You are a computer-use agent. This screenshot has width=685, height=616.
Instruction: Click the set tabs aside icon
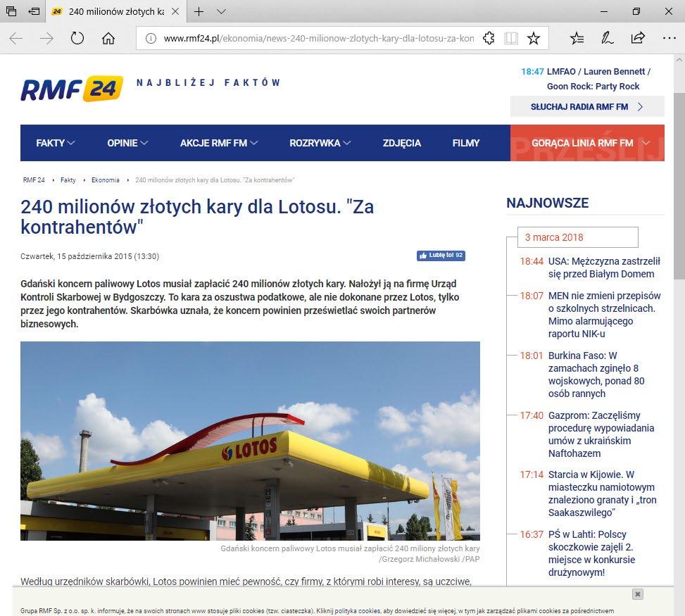[x=34, y=12]
